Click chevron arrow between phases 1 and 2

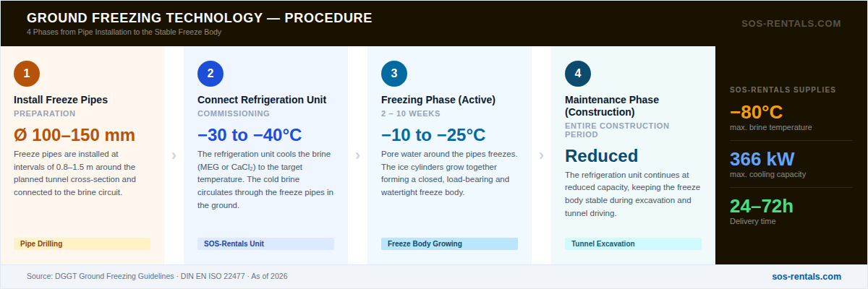coord(174,155)
